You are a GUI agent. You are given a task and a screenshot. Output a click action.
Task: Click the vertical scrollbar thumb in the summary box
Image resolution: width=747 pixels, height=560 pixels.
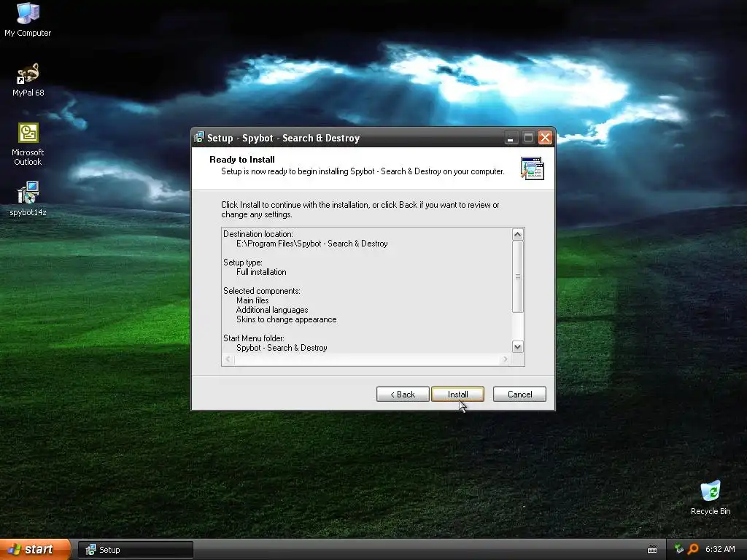pyautogui.click(x=517, y=276)
